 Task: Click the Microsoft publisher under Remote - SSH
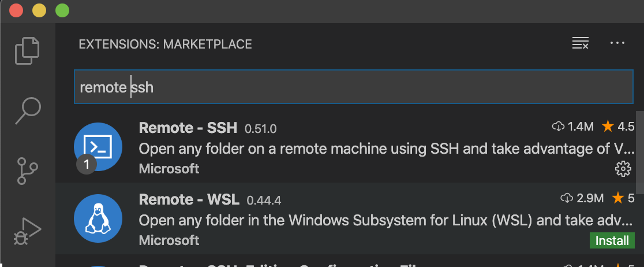(x=169, y=168)
